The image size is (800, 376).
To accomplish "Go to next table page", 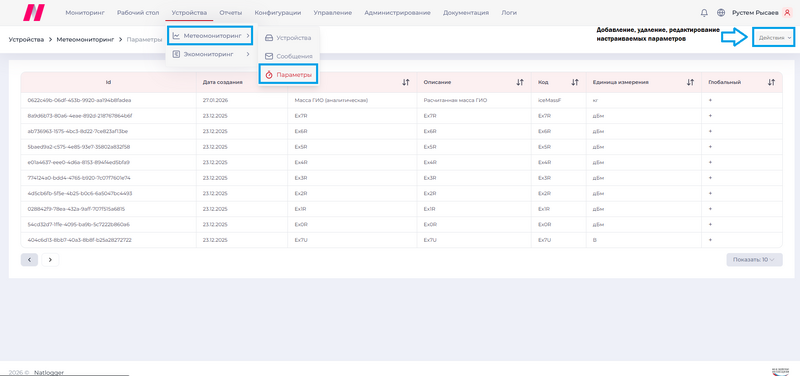I will tap(50, 260).
